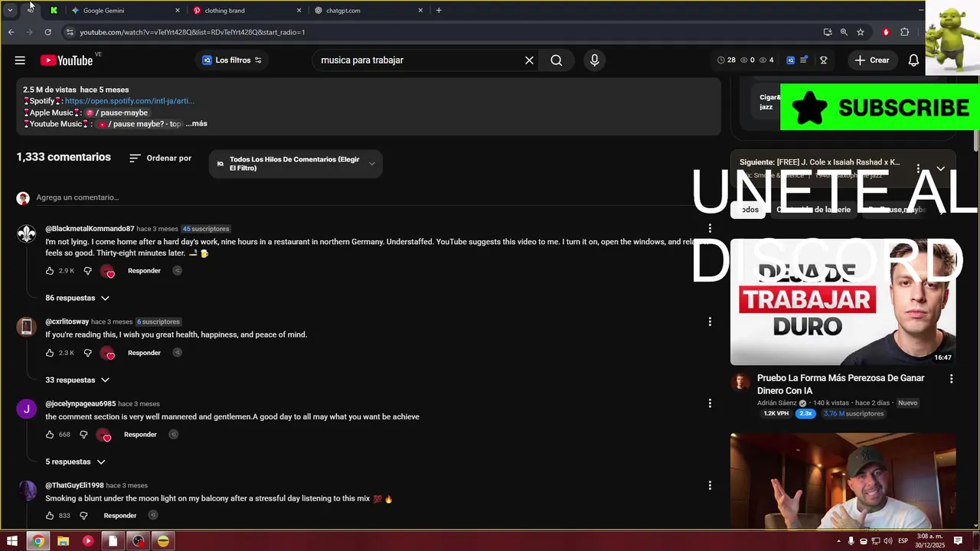980x551 pixels.
Task: Bookmark this page with the star icon
Action: coord(861,32)
